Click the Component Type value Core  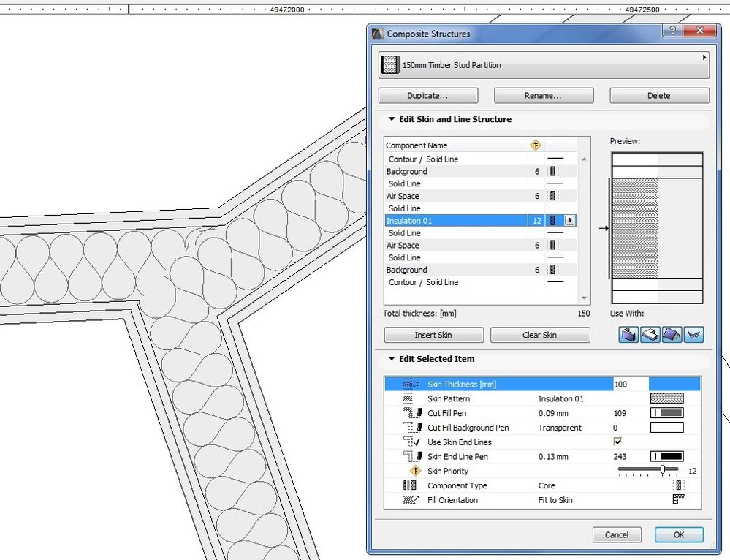click(547, 485)
